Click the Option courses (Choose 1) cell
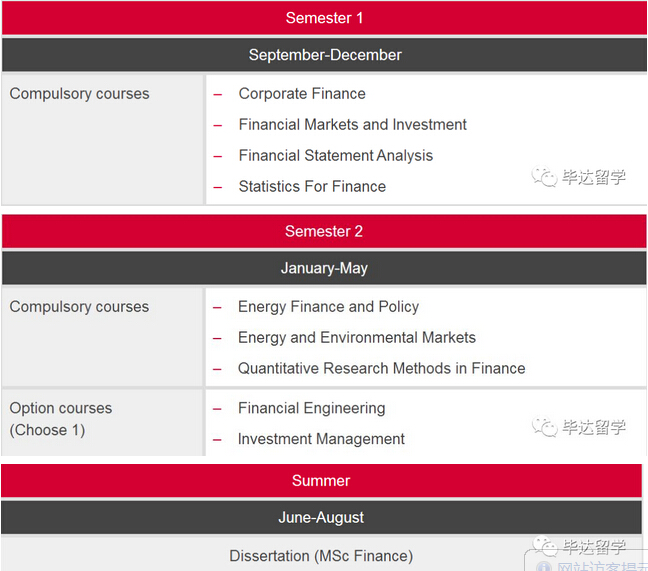The height and width of the screenshot is (571, 648). [x=102, y=423]
